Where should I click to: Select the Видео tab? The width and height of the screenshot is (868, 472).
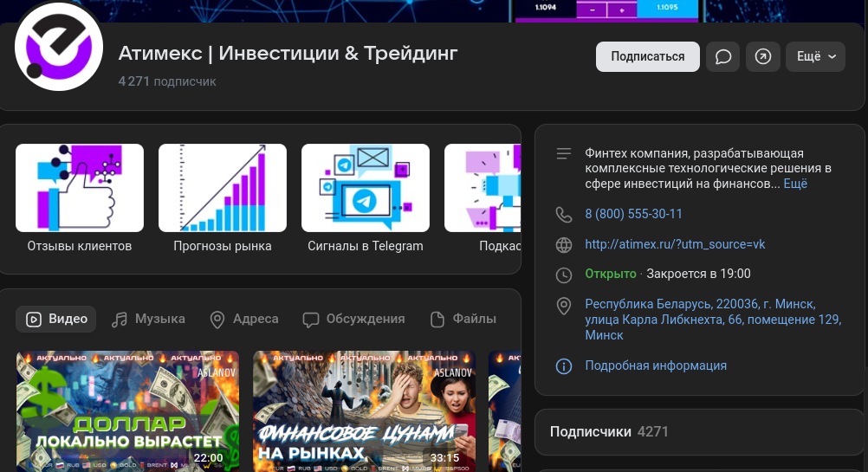pyautogui.click(x=56, y=320)
